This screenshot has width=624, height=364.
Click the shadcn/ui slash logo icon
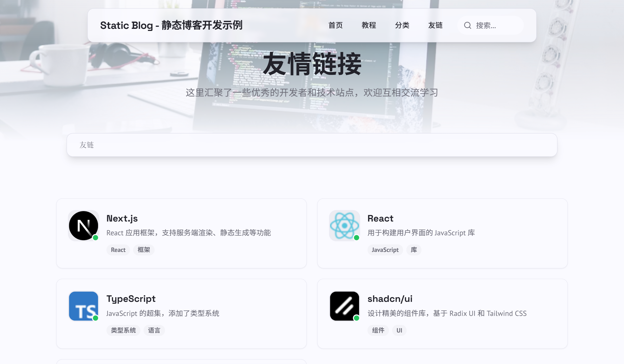click(x=344, y=306)
